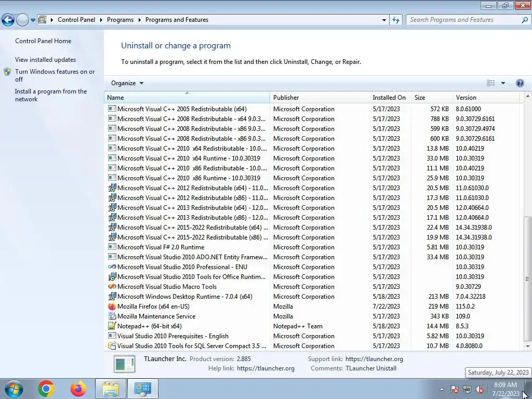Screen dimensions: 532x399
Task: Select Visual Studio Macro Tools icon
Action: pyautogui.click(x=112, y=286)
